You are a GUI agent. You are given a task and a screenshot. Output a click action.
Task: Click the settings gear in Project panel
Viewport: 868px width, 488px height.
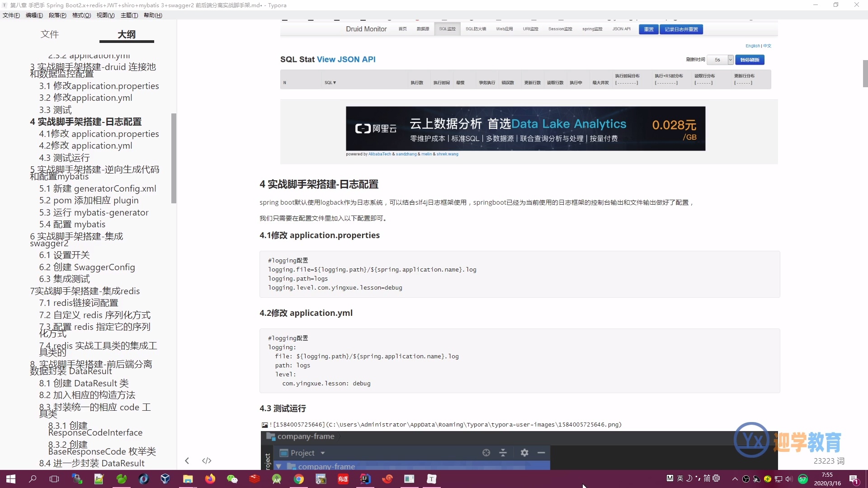point(524,452)
